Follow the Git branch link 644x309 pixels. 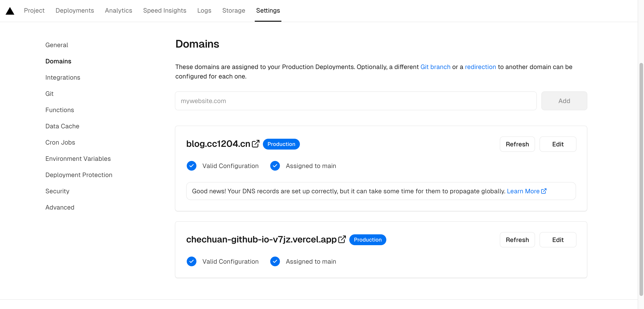[435, 67]
